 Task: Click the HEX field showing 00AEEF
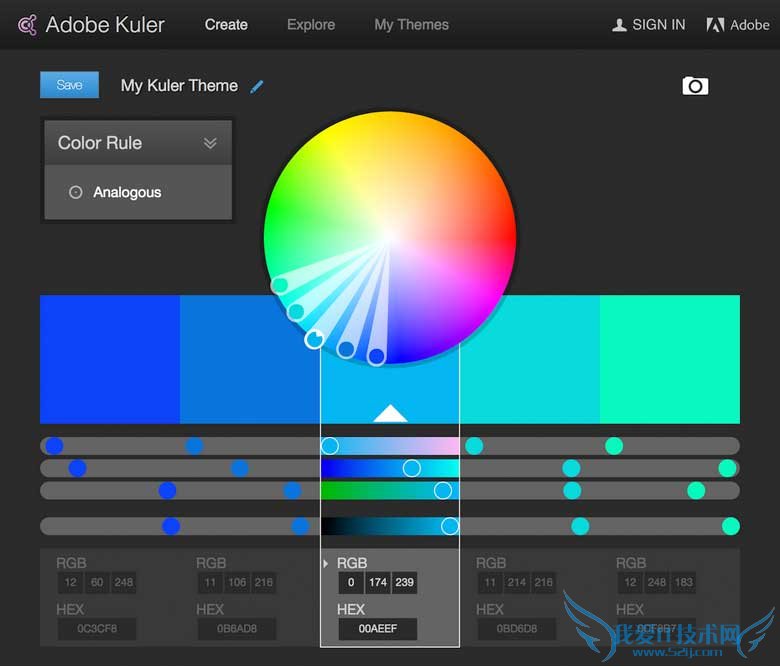[378, 629]
